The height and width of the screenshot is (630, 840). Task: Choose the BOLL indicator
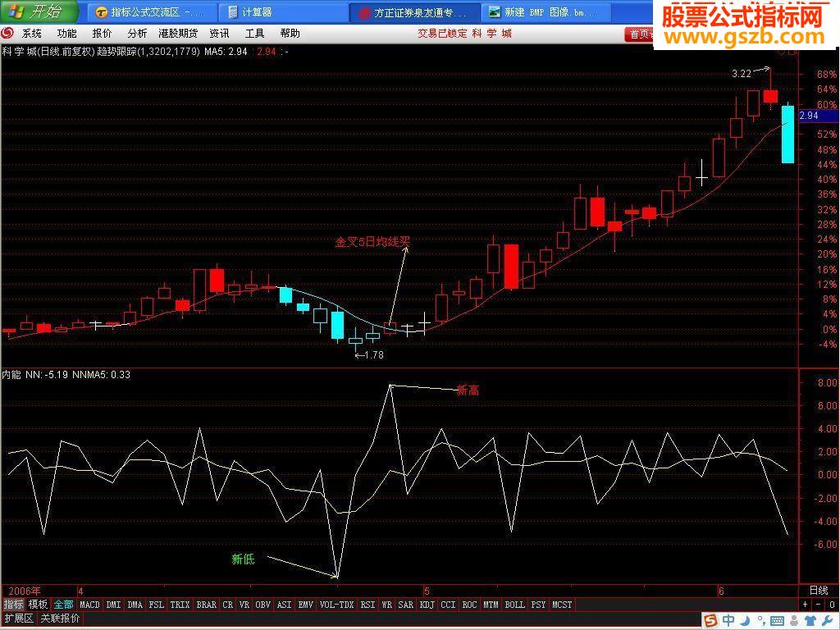[x=515, y=605]
